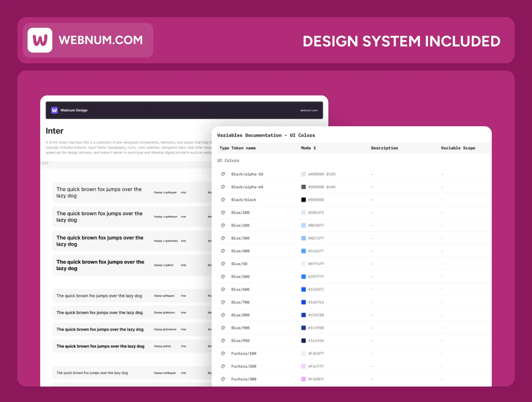Click palette icon next to Black/black
Image resolution: width=532 pixels, height=402 pixels.
(223, 200)
